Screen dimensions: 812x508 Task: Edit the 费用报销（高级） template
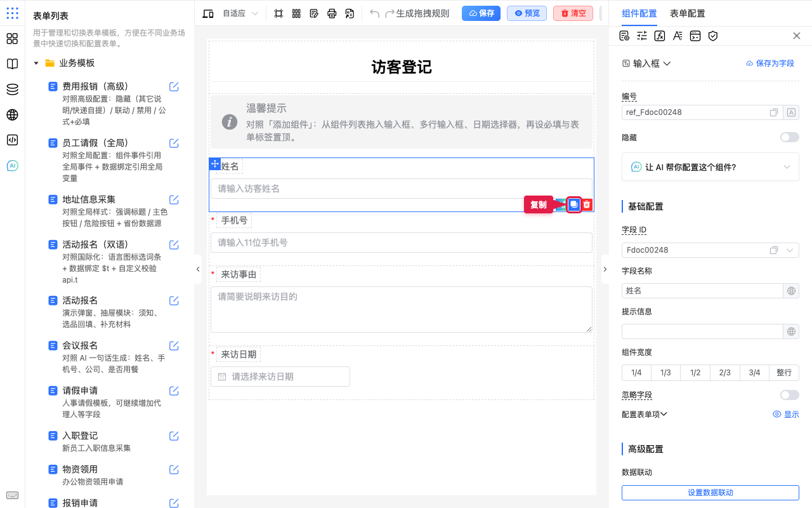(x=174, y=86)
